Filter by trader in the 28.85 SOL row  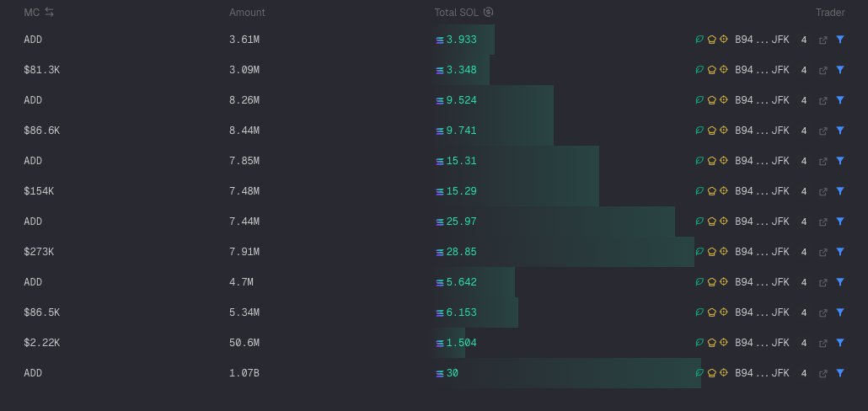pos(839,252)
